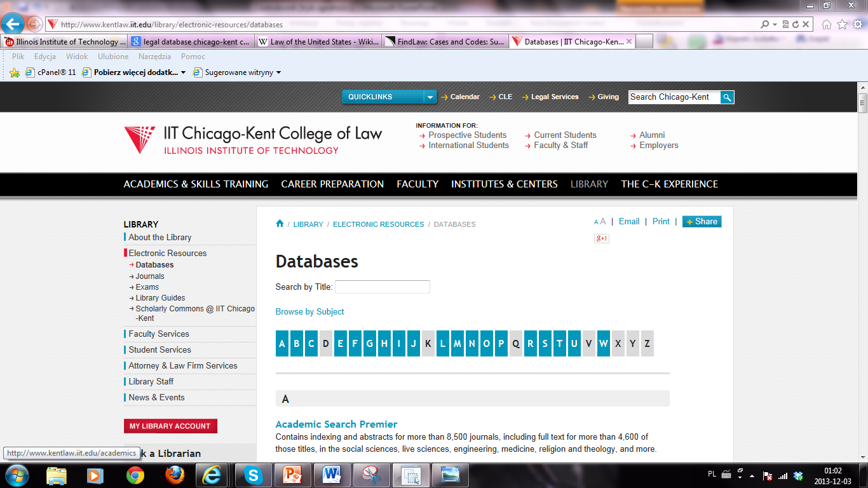868x488 pixels.
Task: Click the Share button
Action: 702,221
